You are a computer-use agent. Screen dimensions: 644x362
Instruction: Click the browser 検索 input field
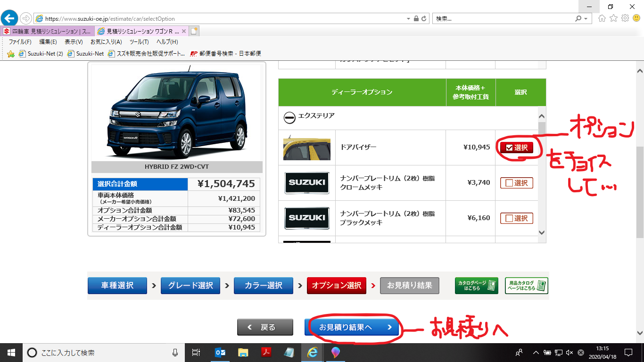coord(503,19)
